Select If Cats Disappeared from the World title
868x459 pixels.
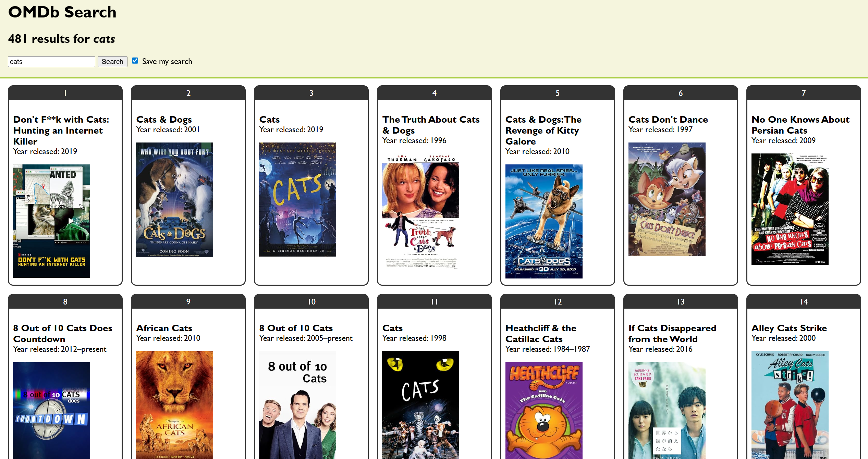672,334
